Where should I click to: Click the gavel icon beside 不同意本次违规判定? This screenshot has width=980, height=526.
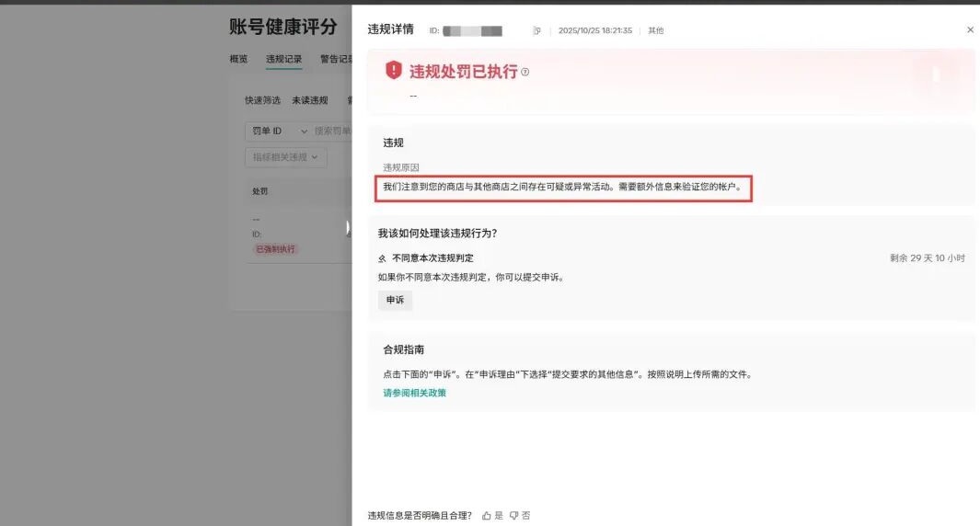(382, 258)
